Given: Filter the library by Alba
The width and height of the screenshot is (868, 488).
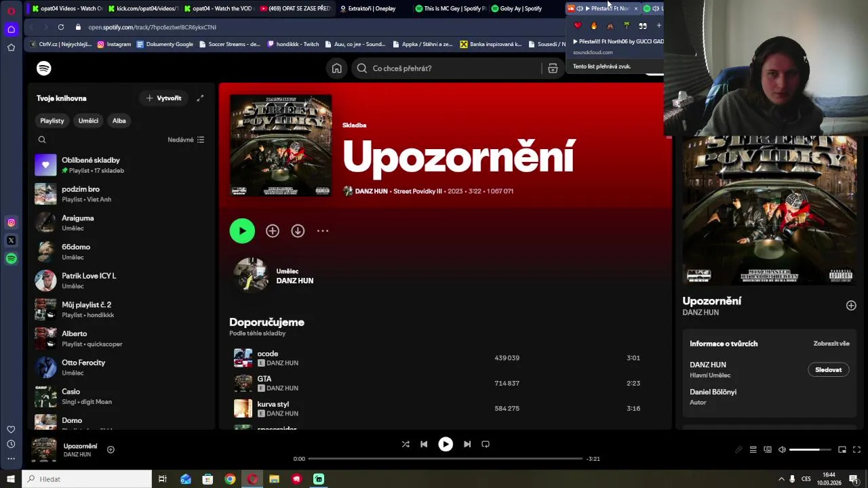Looking at the screenshot, I should coord(119,121).
